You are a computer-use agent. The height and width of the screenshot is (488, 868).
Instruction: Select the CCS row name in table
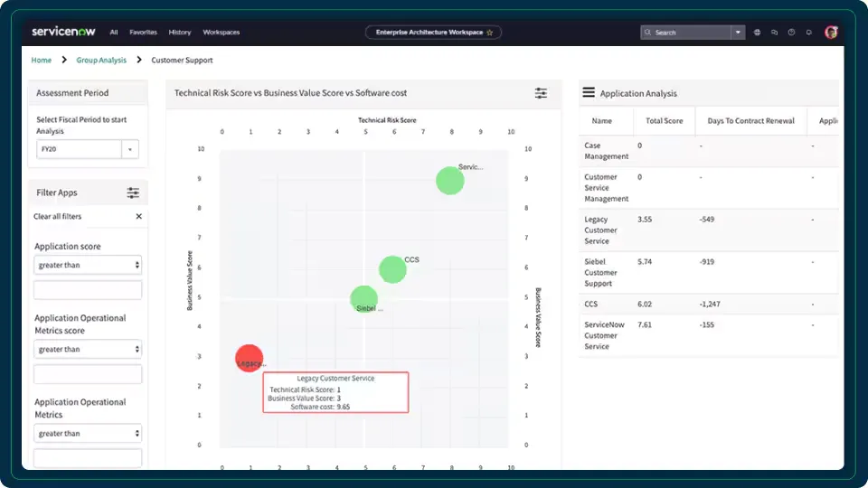(590, 304)
